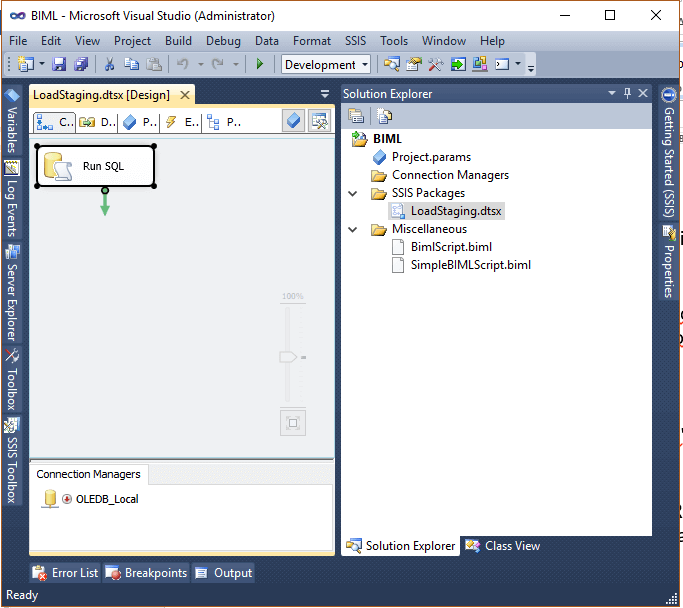Click the OLEDB_Local connection icon
Image resolution: width=683 pixels, height=608 pixels.
point(50,499)
